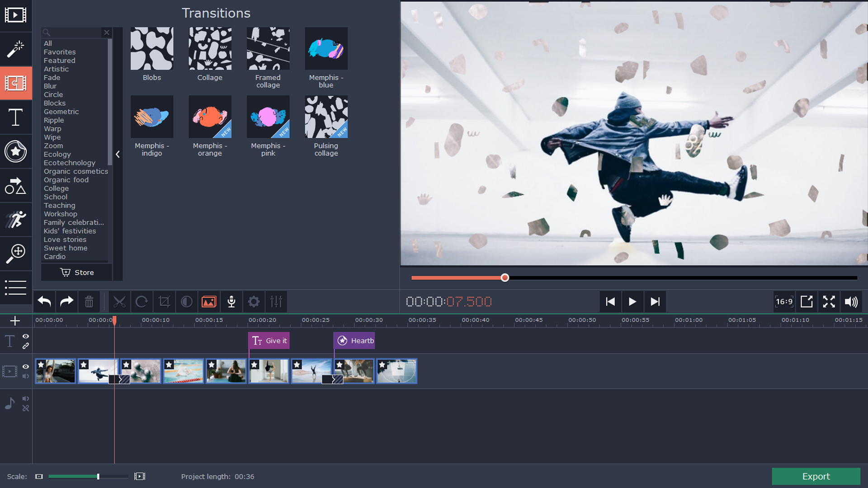Screen dimensions: 868x488
Task: Mute the video track audio
Action: point(25,375)
